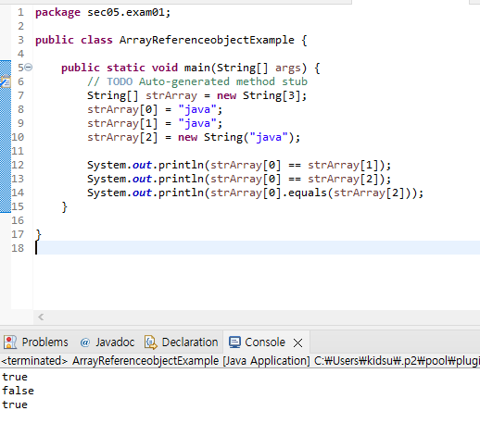Click the first console output line "true"

[x=15, y=377]
